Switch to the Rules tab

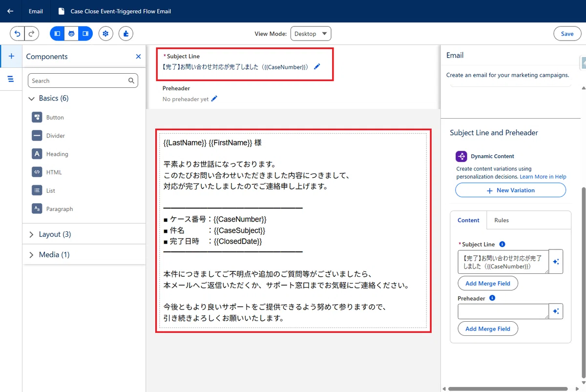[x=502, y=220]
